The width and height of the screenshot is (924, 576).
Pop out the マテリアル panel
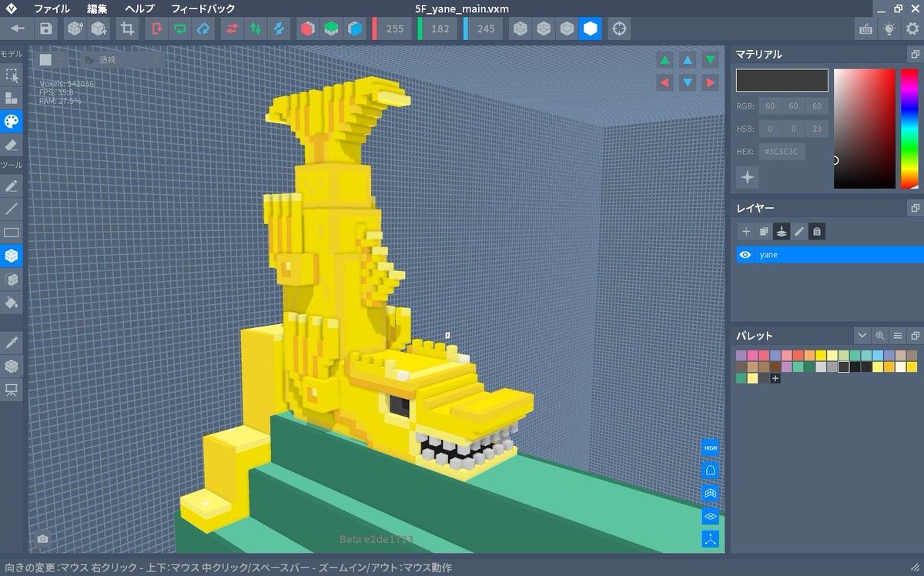point(915,54)
